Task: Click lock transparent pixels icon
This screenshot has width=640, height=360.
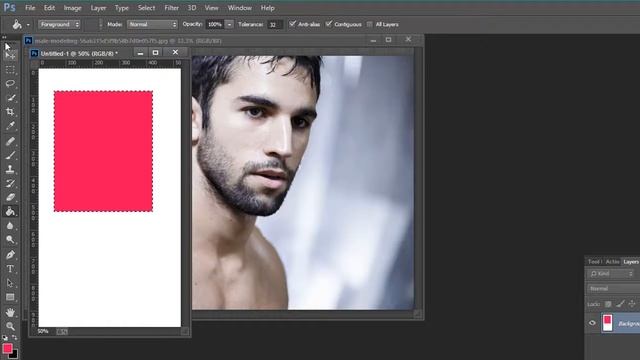Action: point(608,304)
